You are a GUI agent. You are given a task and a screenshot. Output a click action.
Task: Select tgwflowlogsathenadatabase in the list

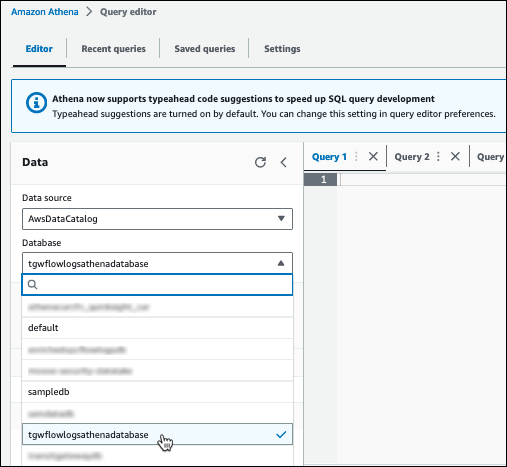pos(157,434)
